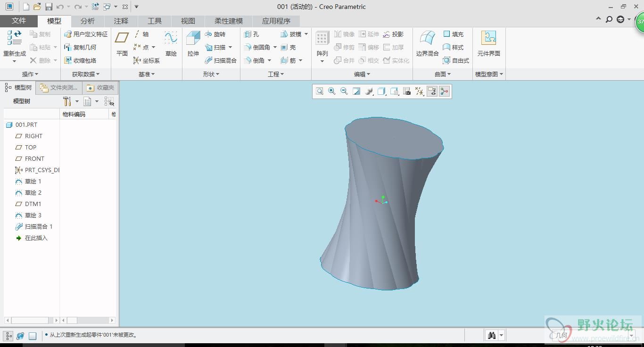
Task: Click the repaint icon in graphics toolbar
Action: [x=356, y=91]
